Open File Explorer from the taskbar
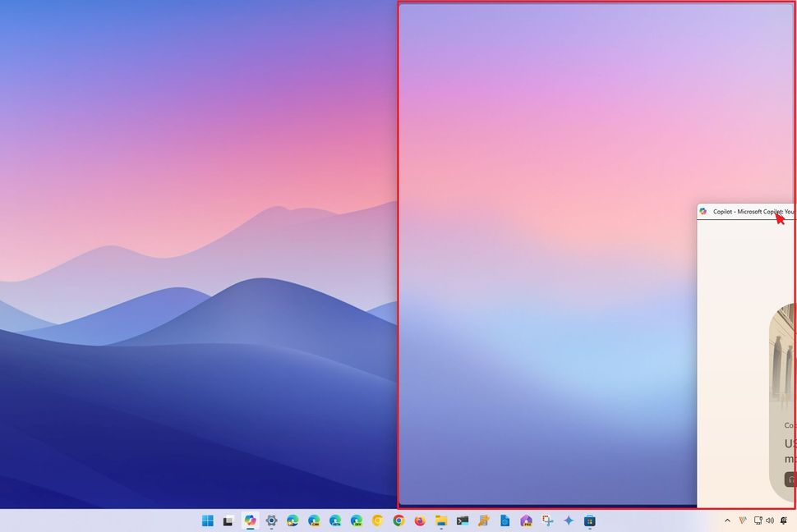The image size is (797, 532). pos(441,520)
